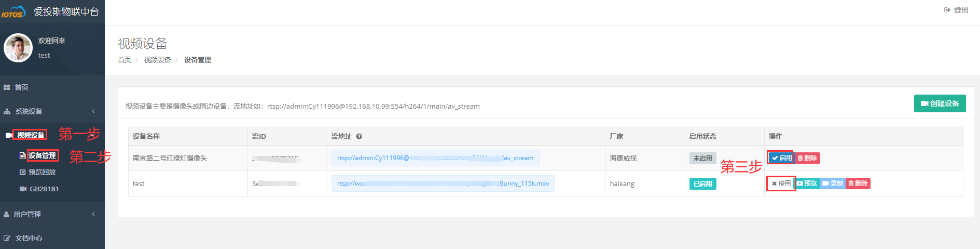The image size is (980, 249).
Task: Click the IOTOS logo icon
Action: tap(13, 12)
